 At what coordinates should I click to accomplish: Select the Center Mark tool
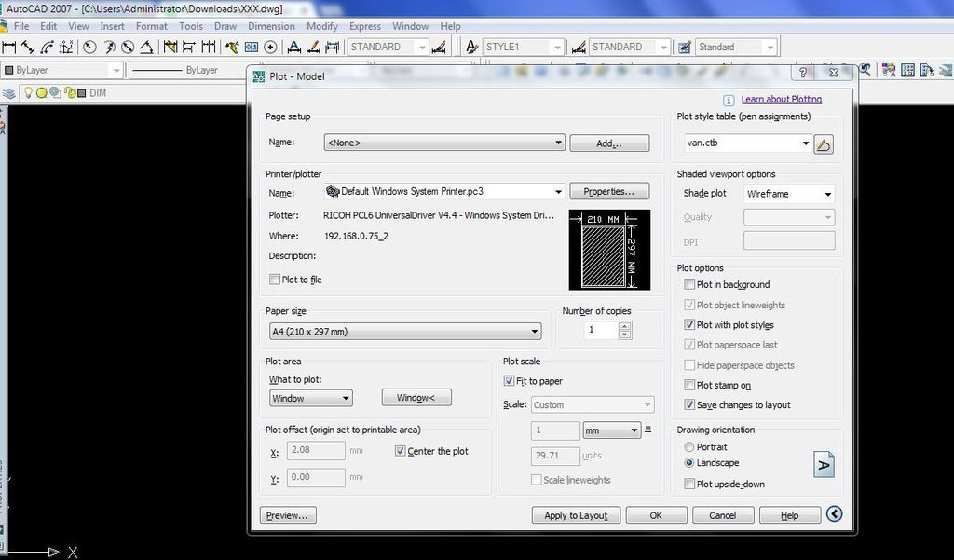pos(271,47)
